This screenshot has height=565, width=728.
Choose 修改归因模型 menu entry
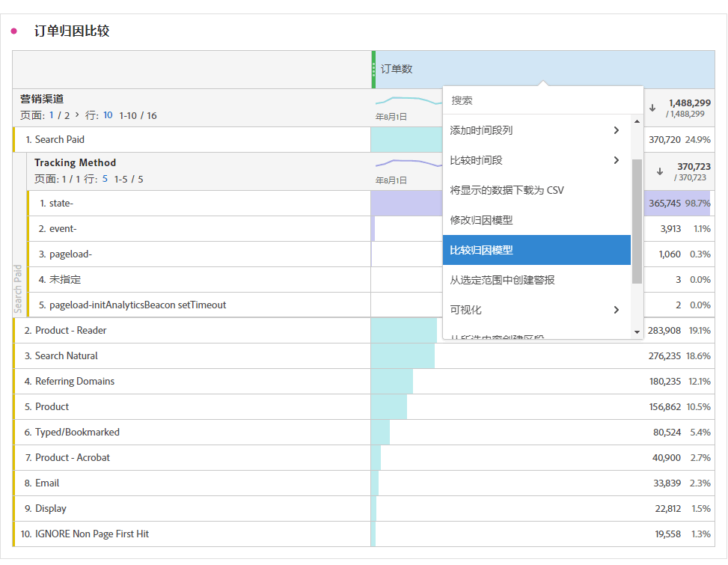click(536, 220)
